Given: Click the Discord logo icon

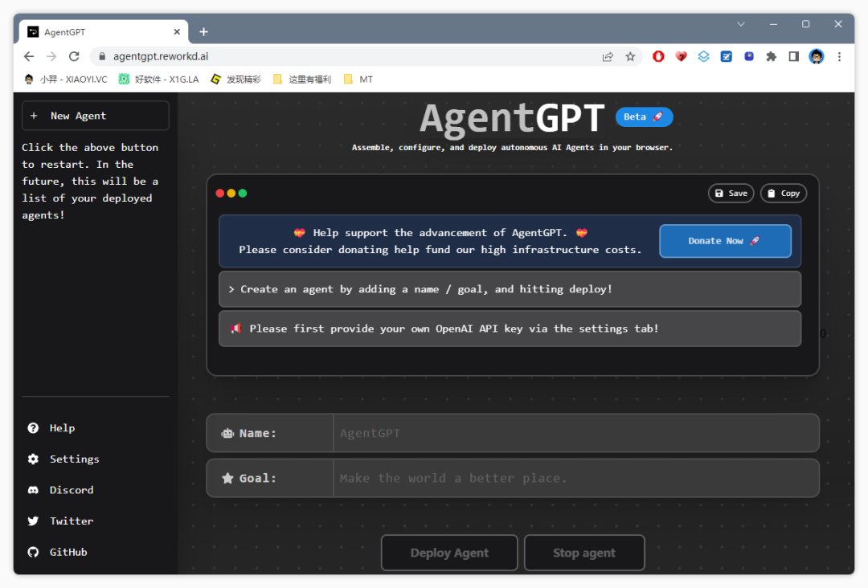Looking at the screenshot, I should click(x=33, y=490).
